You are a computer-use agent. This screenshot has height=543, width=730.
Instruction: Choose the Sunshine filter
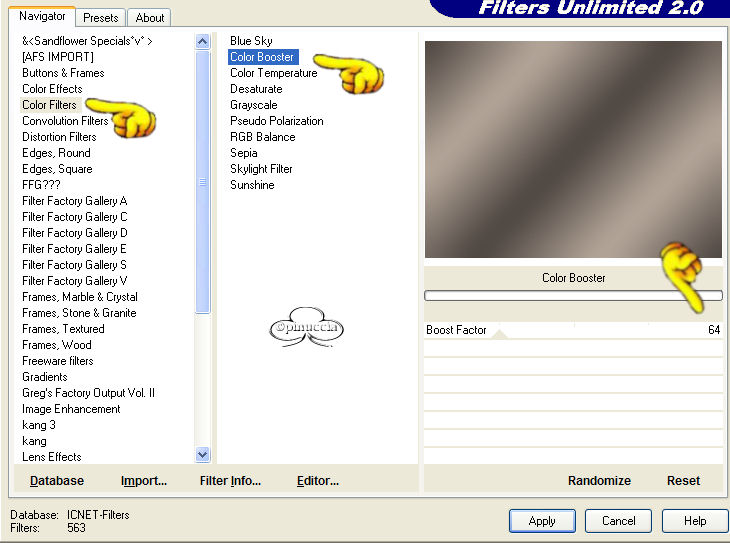tap(252, 185)
